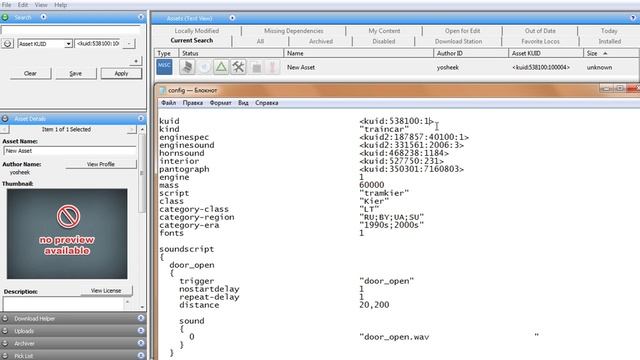The width and height of the screenshot is (640, 360).
Task: Click the Name column header
Action: pos(358,53)
